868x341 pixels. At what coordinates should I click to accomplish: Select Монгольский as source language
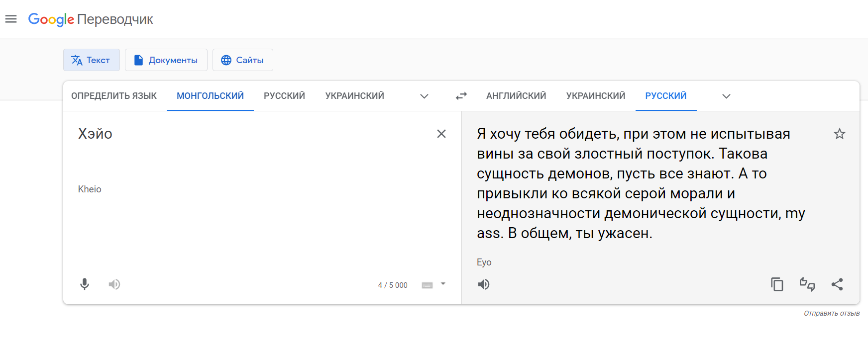click(210, 96)
